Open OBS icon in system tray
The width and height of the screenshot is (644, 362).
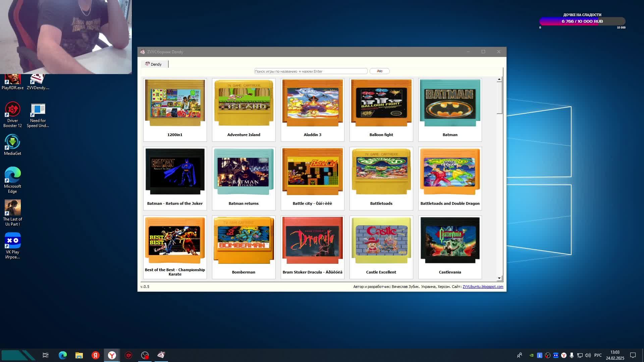tap(548, 355)
